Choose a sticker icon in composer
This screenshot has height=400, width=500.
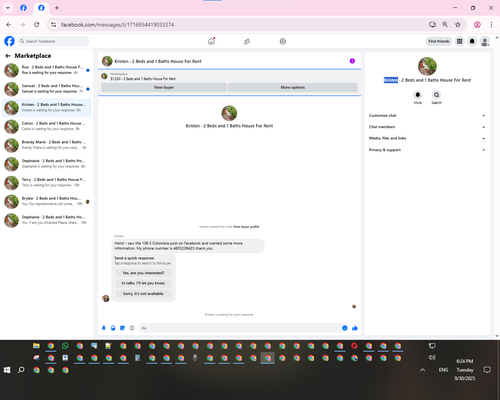[122, 328]
